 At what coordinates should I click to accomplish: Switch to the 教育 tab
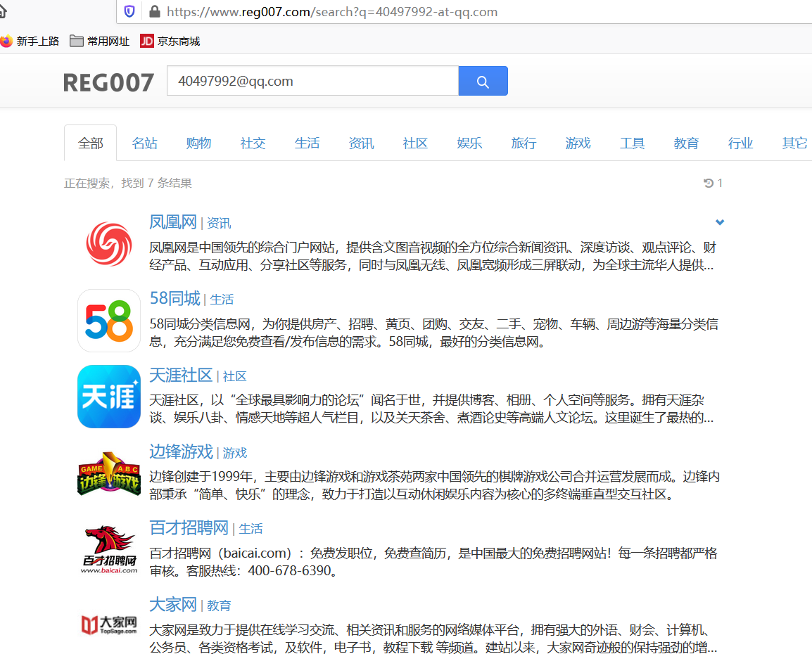click(686, 143)
